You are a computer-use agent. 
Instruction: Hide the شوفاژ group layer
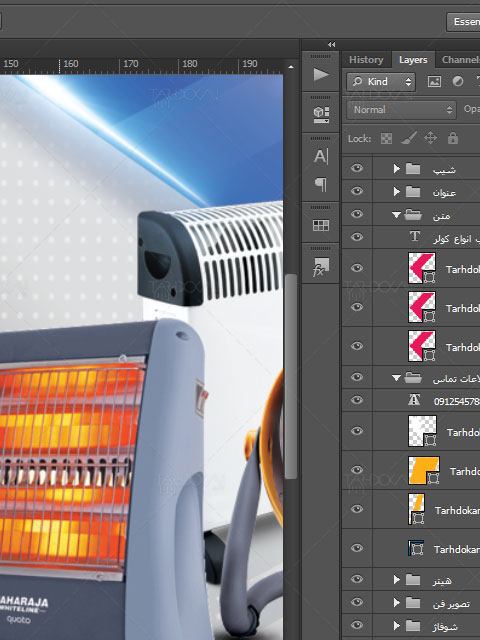click(x=357, y=624)
